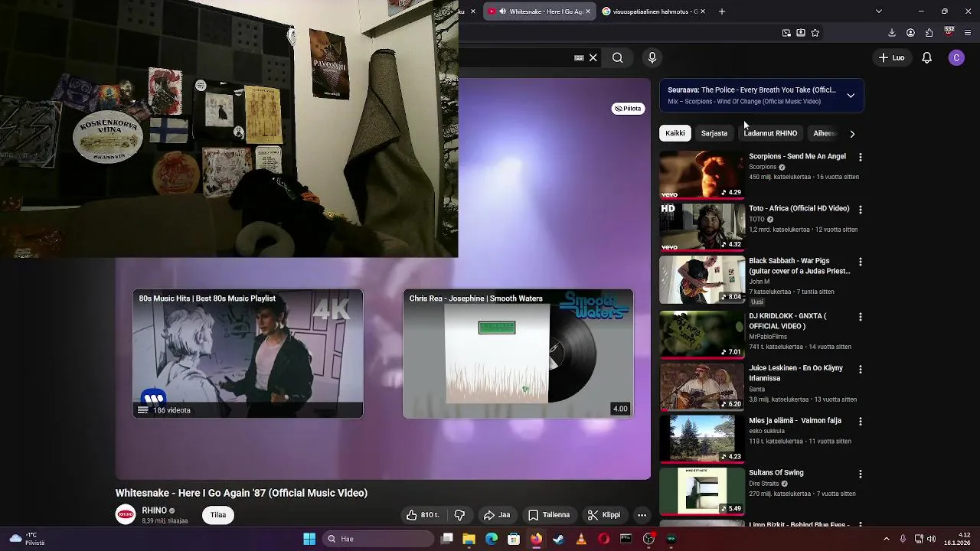Open options menu for Mies ja elämä video
Image resolution: width=980 pixels, height=551 pixels.
[x=860, y=422]
